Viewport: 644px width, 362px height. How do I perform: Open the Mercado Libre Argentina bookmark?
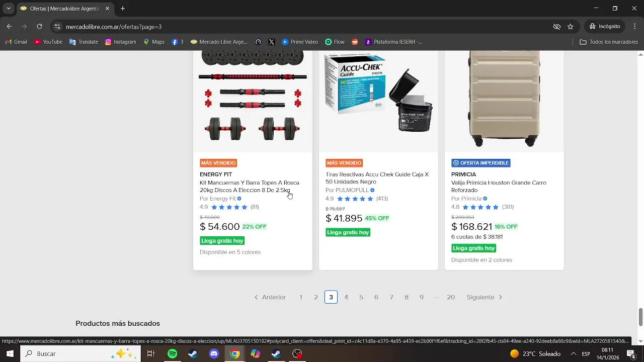pos(219,42)
